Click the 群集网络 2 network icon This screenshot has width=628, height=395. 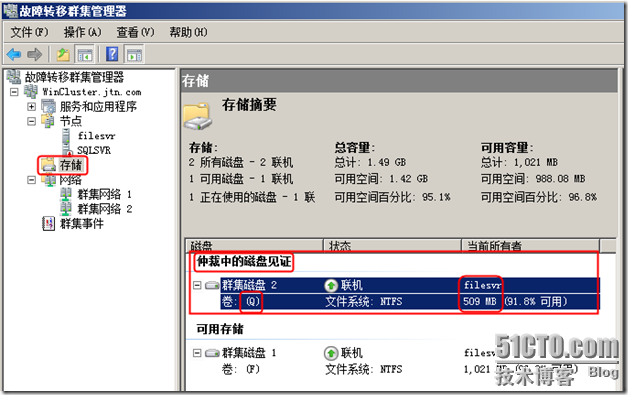tap(66, 209)
